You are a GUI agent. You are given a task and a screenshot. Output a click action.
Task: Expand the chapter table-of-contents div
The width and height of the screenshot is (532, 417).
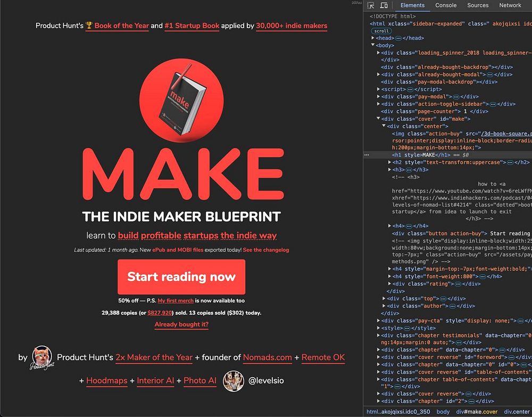pyautogui.click(x=378, y=379)
